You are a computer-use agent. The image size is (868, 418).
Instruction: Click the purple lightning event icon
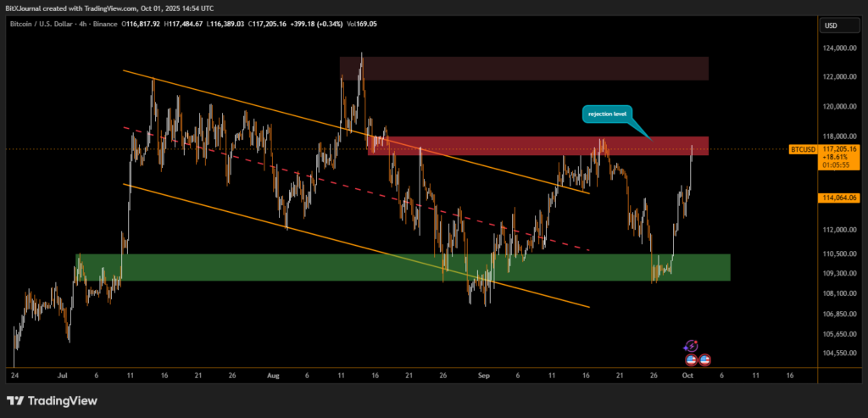691,346
